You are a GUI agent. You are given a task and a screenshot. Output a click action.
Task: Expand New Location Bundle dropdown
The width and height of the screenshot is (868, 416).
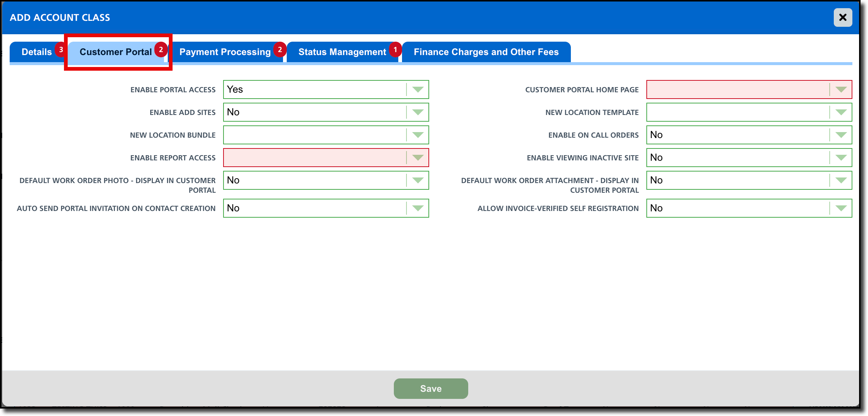click(x=418, y=135)
